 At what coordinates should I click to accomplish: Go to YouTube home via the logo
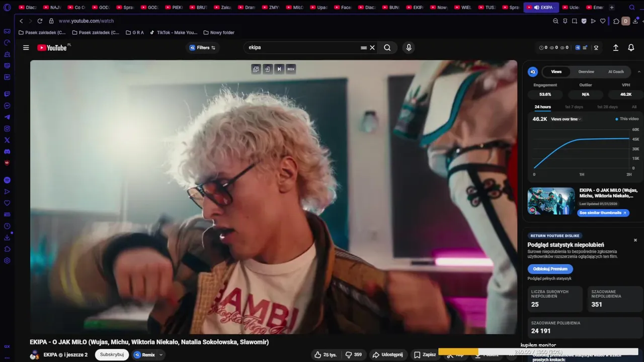(52, 48)
